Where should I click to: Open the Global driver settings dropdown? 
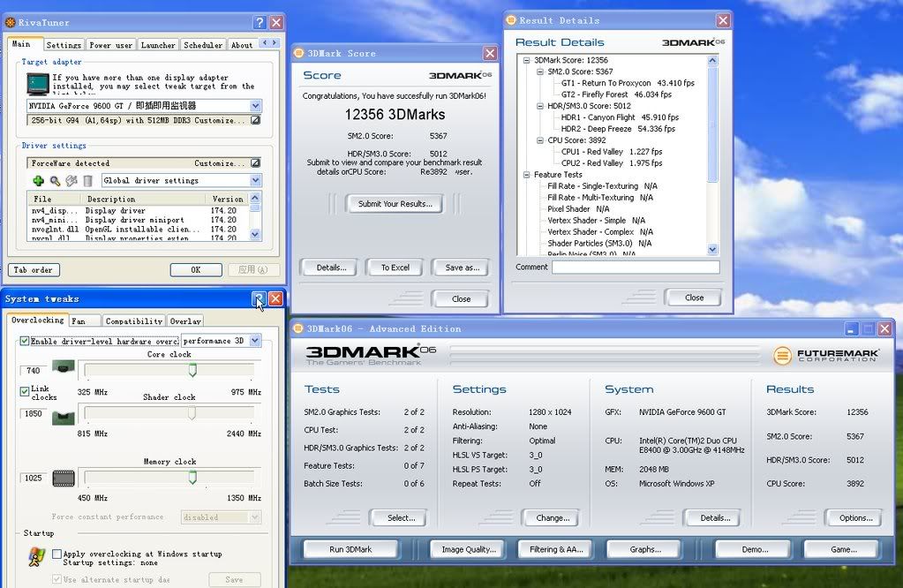(x=255, y=181)
